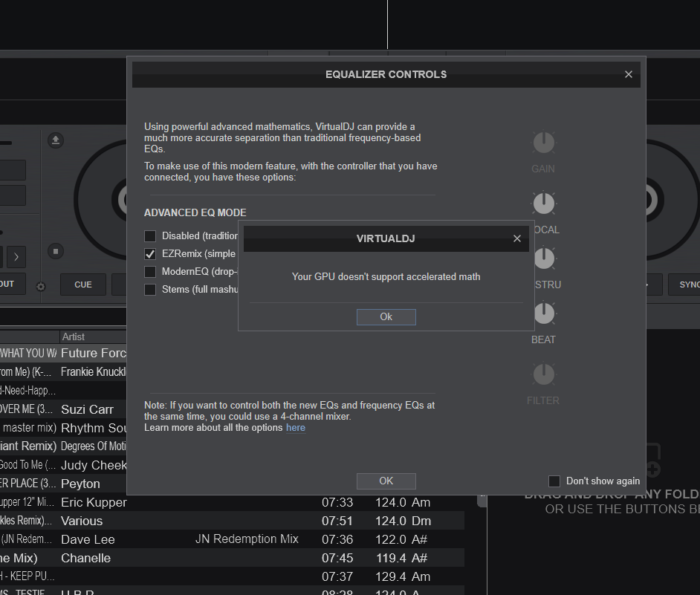
Task: Click the FILTER knob
Action: [544, 374]
